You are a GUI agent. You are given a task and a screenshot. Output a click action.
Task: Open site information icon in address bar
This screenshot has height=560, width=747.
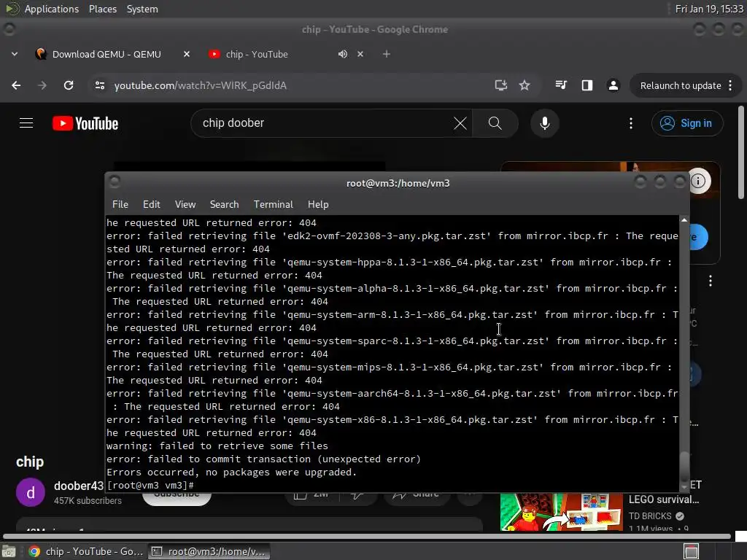(99, 85)
